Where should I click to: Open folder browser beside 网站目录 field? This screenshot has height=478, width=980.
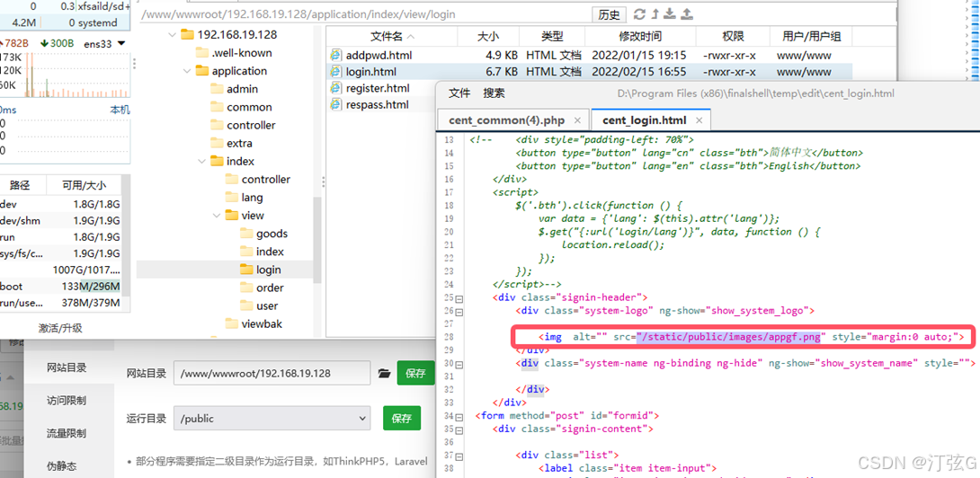pos(385,374)
